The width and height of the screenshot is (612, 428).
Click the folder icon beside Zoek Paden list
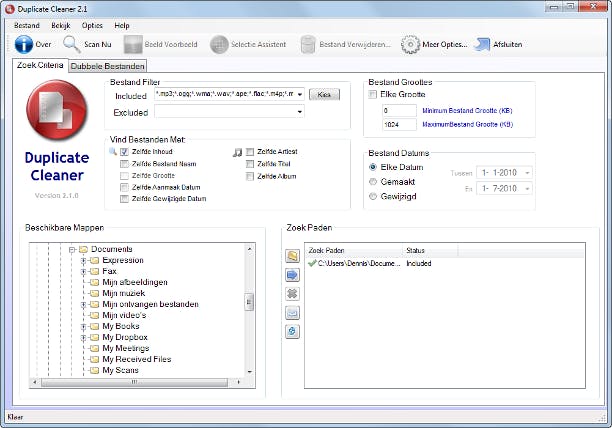click(x=292, y=256)
